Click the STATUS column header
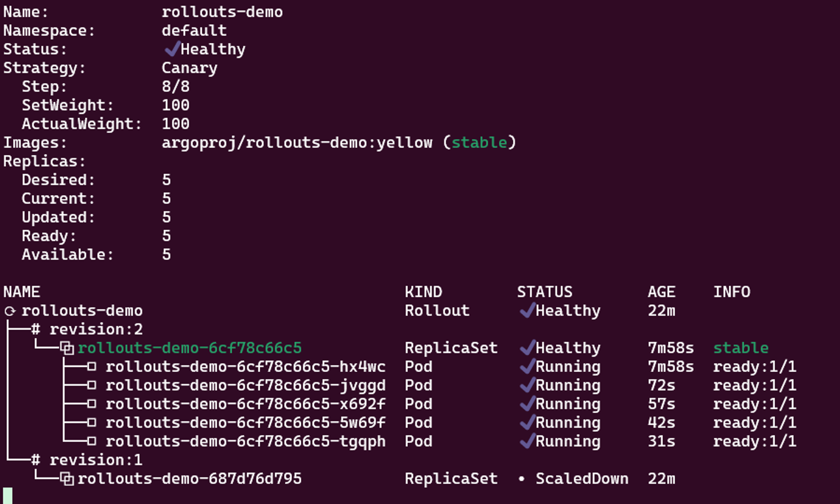The width and height of the screenshot is (840, 504). click(x=545, y=292)
